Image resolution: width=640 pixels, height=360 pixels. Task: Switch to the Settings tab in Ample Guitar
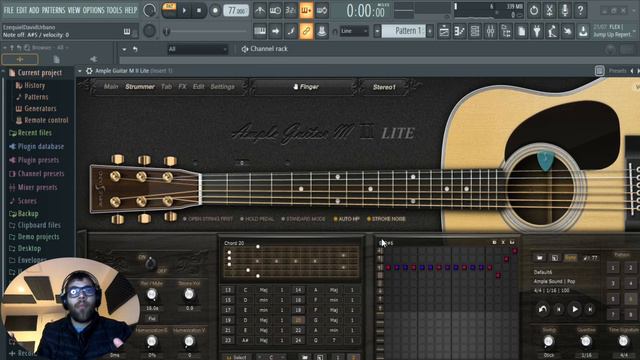(222, 87)
